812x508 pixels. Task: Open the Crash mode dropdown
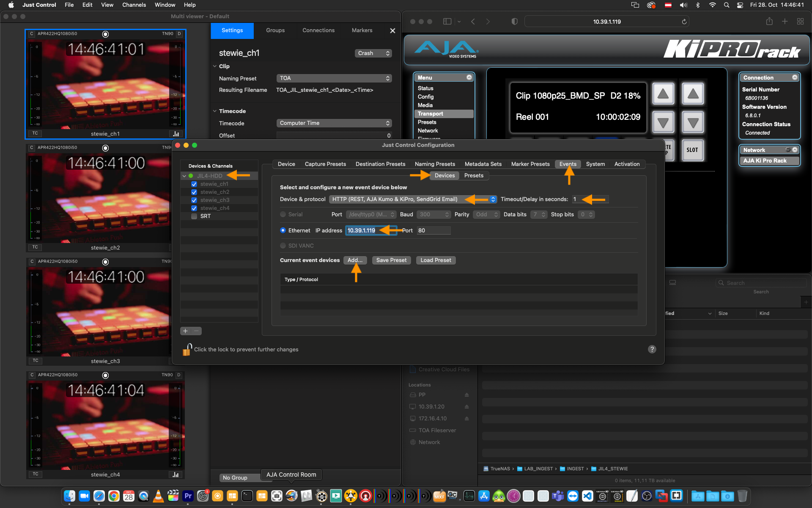pos(373,53)
